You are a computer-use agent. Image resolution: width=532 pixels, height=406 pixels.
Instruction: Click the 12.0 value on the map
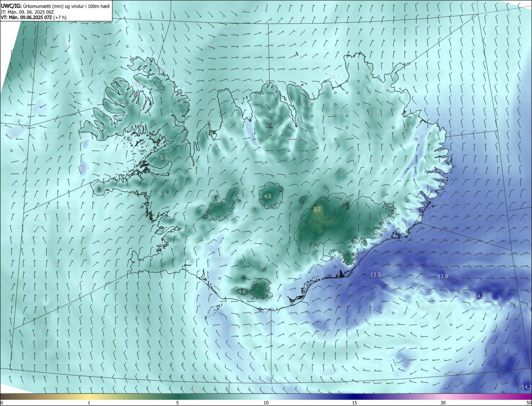(407, 363)
